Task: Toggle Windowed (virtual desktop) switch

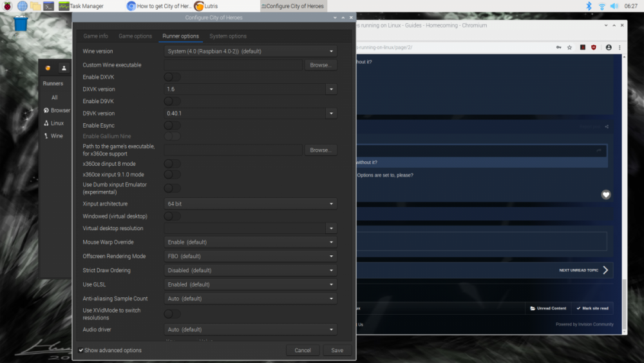Action: (x=172, y=216)
